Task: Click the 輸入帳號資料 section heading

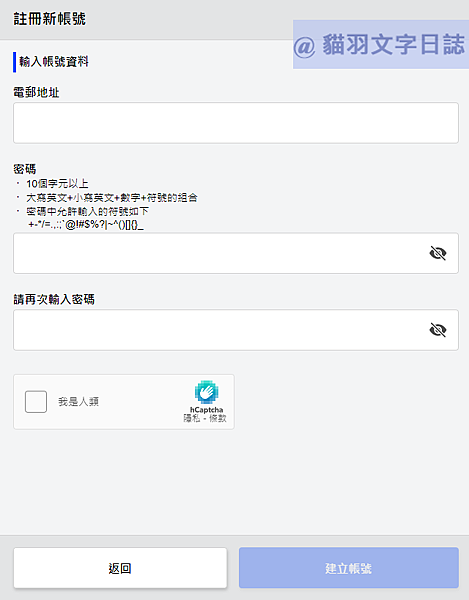Action: tap(54, 62)
